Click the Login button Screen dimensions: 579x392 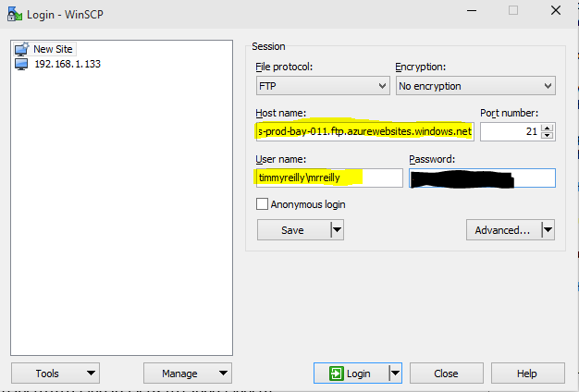(351, 374)
